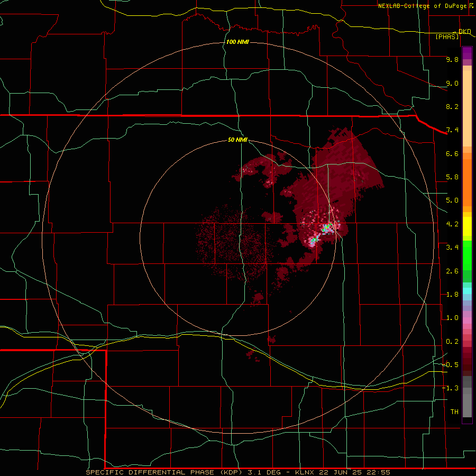Select the 9.8 value on the color scale
476x476 pixels.
pyautogui.click(x=452, y=59)
